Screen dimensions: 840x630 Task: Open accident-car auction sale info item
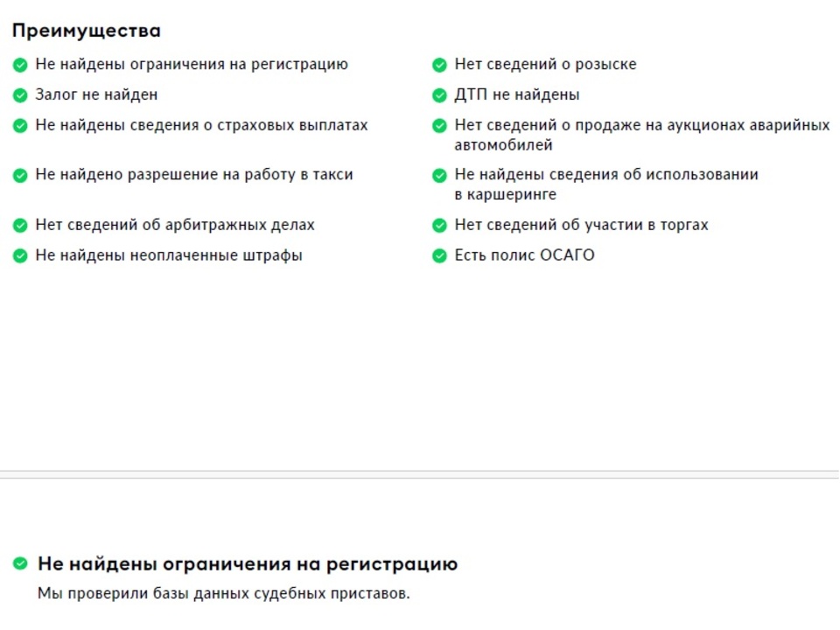(641, 135)
